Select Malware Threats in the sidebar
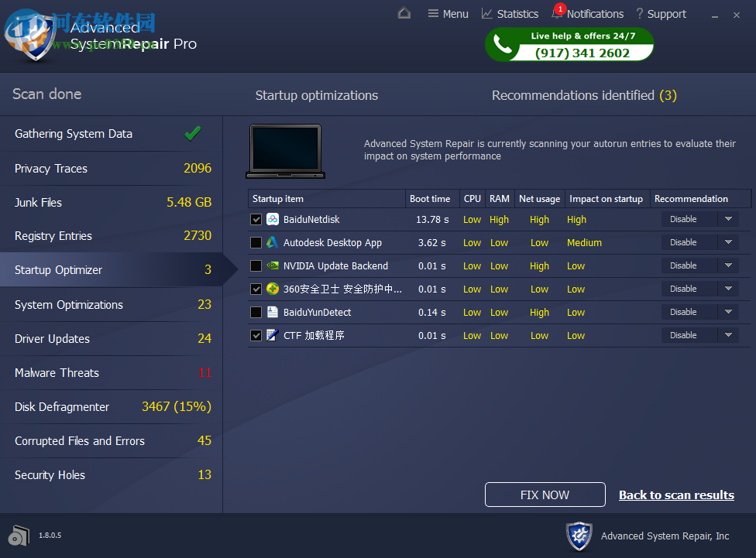The image size is (756, 558). pyautogui.click(x=111, y=372)
